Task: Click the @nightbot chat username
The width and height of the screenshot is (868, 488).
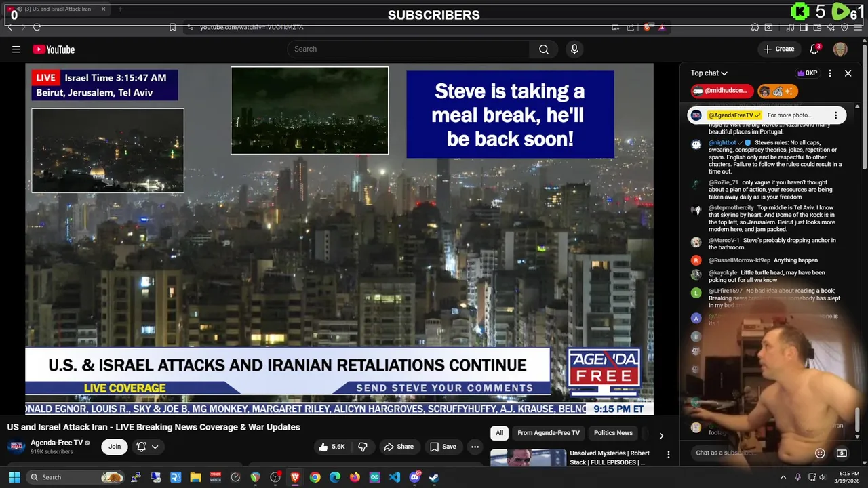Action: click(723, 143)
